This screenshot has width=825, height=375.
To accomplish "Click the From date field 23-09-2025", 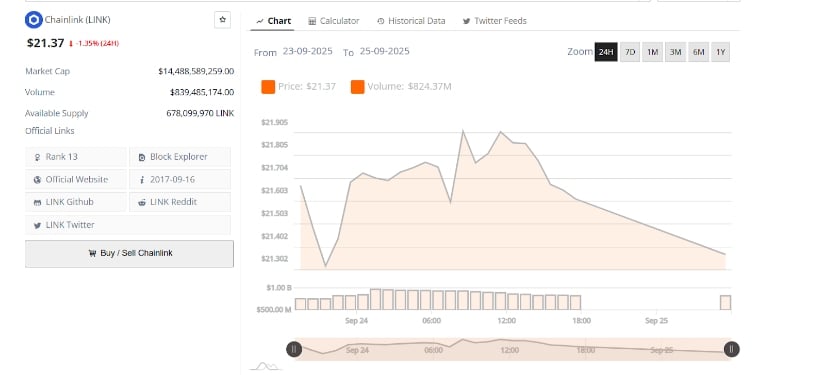I will coord(307,52).
